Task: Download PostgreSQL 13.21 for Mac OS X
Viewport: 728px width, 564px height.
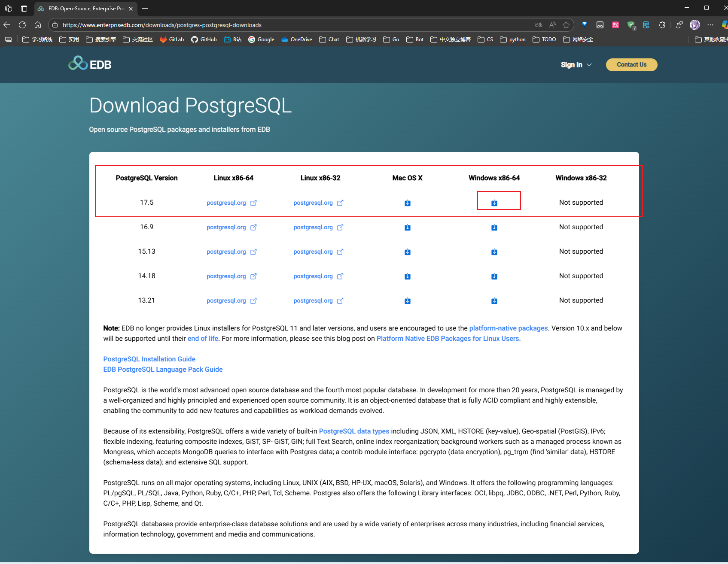Action: pyautogui.click(x=408, y=301)
